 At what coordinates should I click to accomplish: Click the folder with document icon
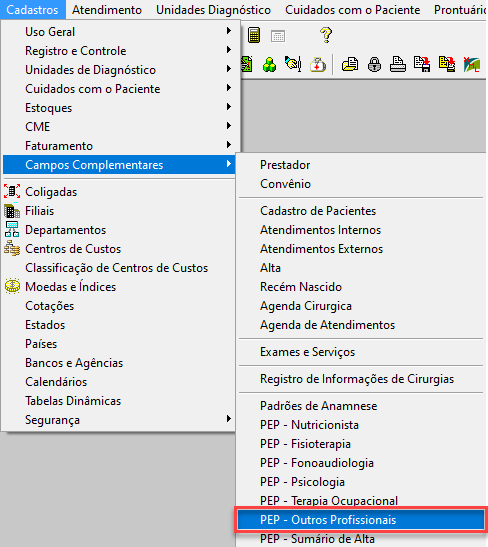[350, 65]
